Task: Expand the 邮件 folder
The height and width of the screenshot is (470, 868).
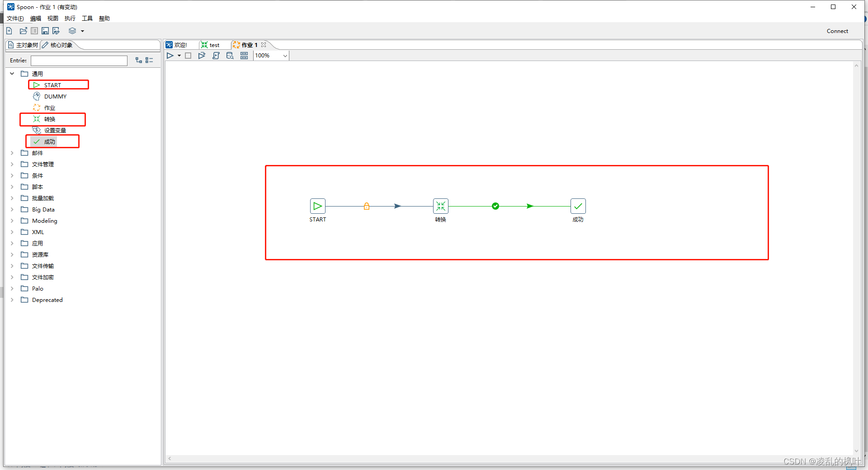Action: [12, 153]
